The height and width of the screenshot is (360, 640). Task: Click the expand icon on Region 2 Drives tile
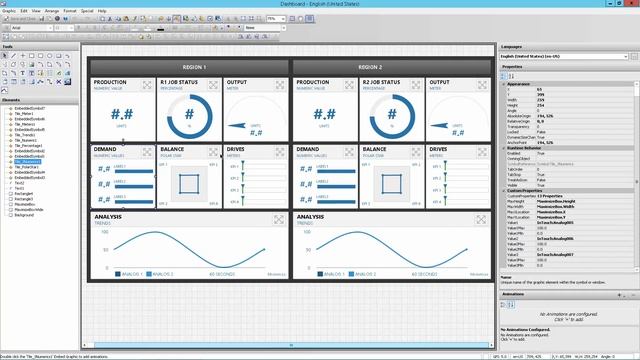pos(482,152)
